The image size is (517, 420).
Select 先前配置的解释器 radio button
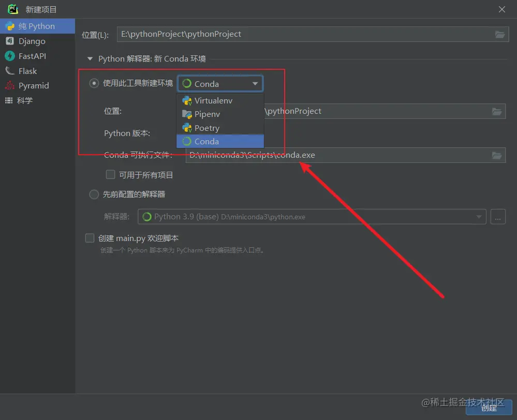pyautogui.click(x=94, y=194)
